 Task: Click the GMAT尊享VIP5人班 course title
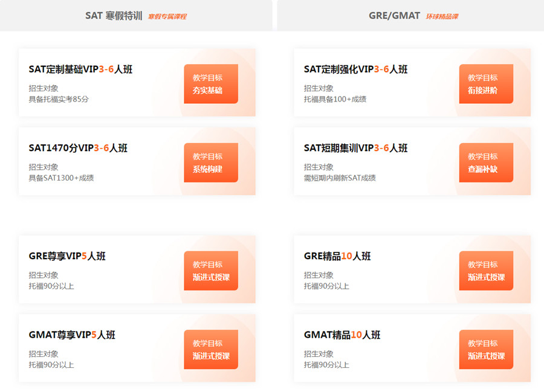coord(72,335)
